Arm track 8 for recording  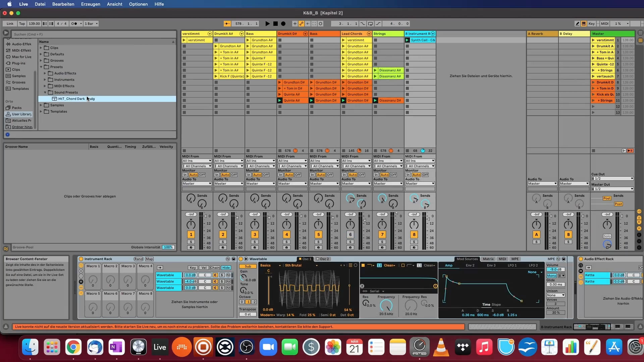(x=414, y=247)
